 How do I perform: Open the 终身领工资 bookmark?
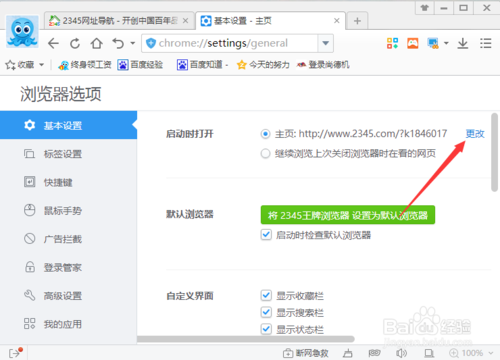click(85, 65)
